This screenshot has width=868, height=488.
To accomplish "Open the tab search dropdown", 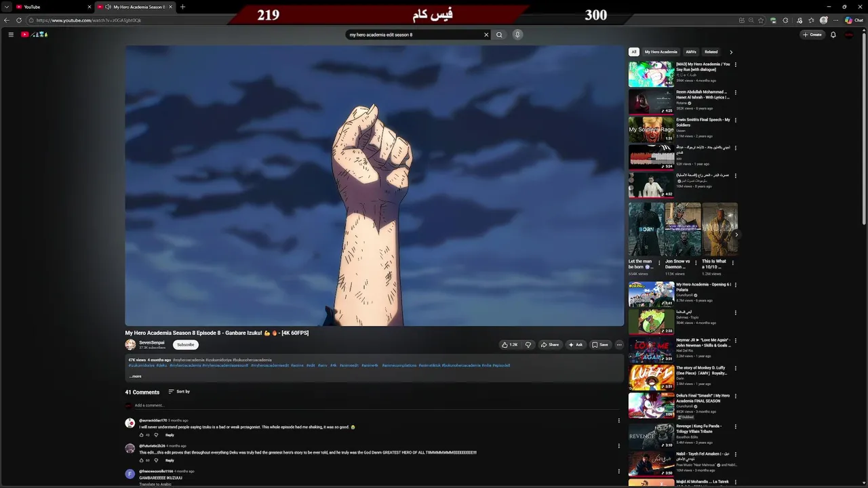I will (6, 7).
